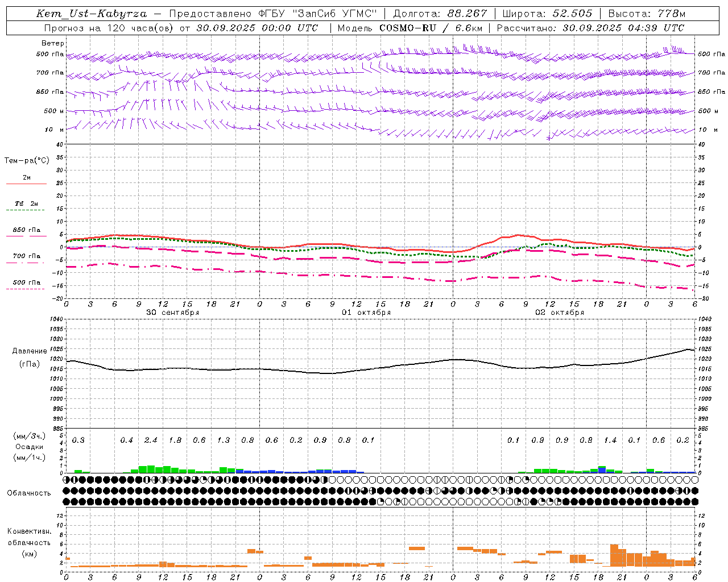Click the "Td 2м" dew point legend entry
The height and width of the screenshot is (582, 728).
pyautogui.click(x=27, y=203)
